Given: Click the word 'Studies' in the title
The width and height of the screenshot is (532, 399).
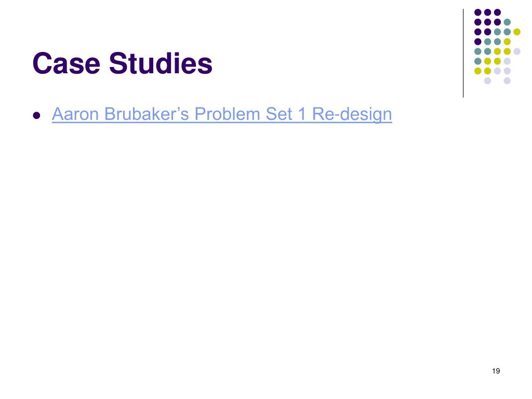Looking at the screenshot, I should [161, 63].
